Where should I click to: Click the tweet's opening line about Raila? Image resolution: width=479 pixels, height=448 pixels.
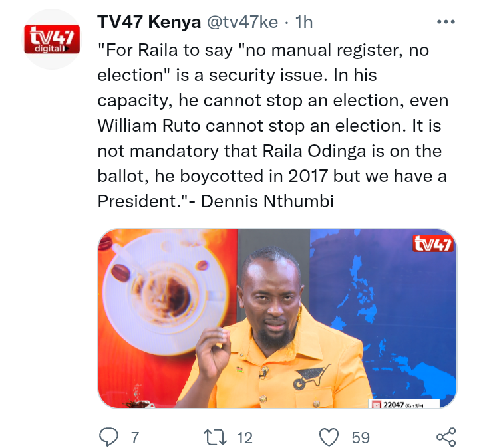pos(263,50)
